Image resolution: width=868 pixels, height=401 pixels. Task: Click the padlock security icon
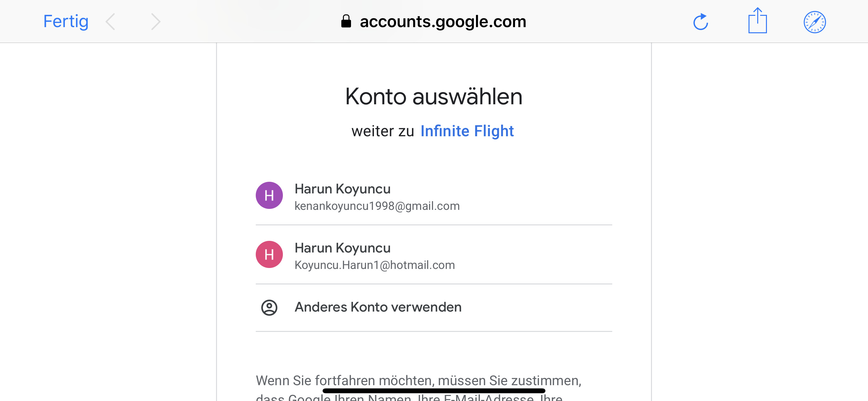pos(346,21)
